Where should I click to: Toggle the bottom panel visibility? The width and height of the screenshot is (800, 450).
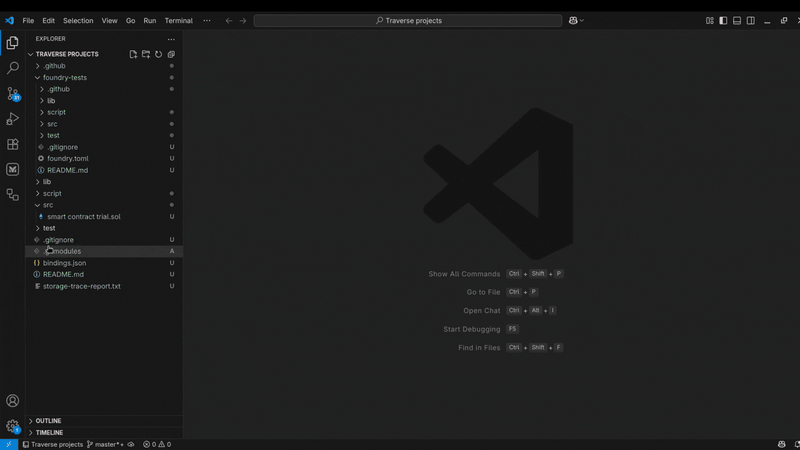737,20
